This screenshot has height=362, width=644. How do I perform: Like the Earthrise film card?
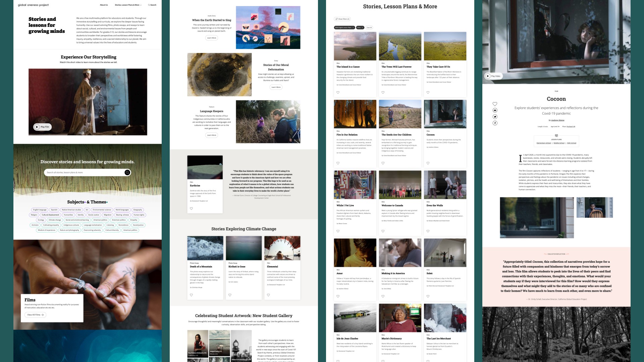point(192,208)
